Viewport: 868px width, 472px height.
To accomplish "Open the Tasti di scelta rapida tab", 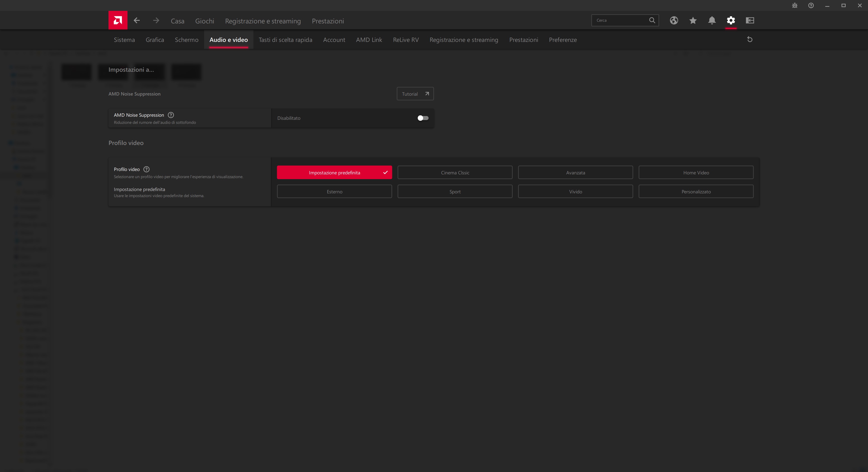I will [285, 40].
